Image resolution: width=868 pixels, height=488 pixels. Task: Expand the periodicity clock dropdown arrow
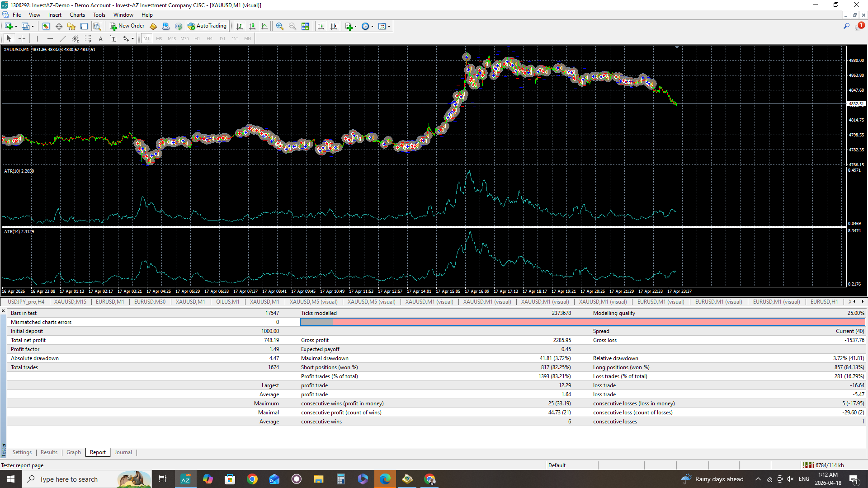pos(373,26)
